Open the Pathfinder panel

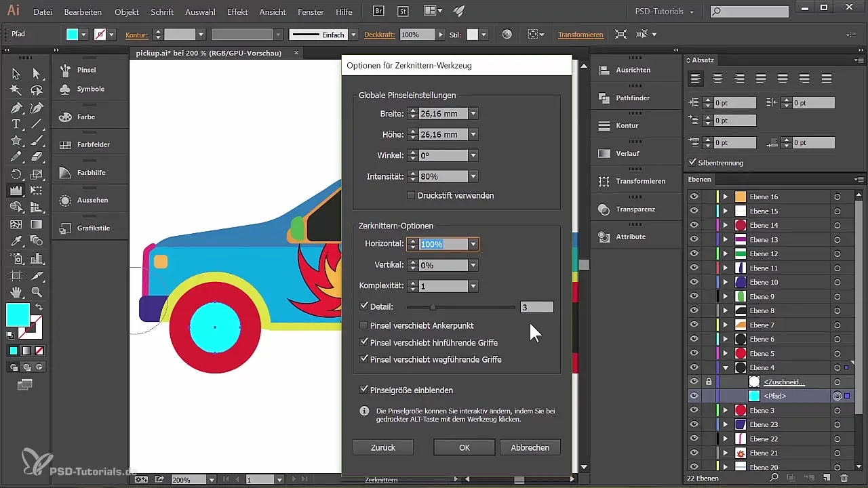point(633,98)
